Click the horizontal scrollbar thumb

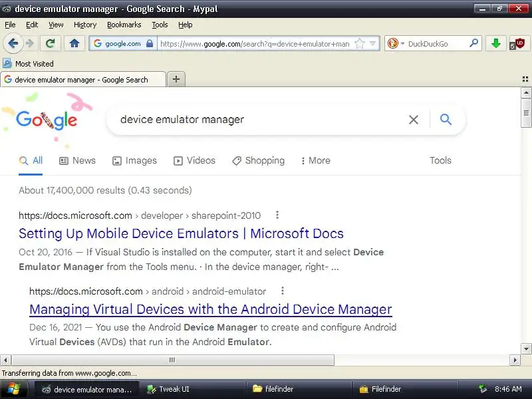pos(173,360)
